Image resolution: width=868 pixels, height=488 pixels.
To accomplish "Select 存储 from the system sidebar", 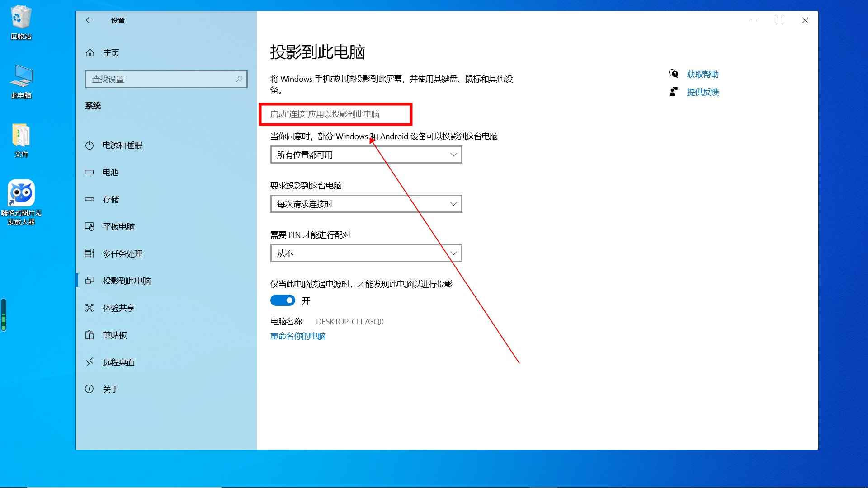I will pyautogui.click(x=112, y=199).
